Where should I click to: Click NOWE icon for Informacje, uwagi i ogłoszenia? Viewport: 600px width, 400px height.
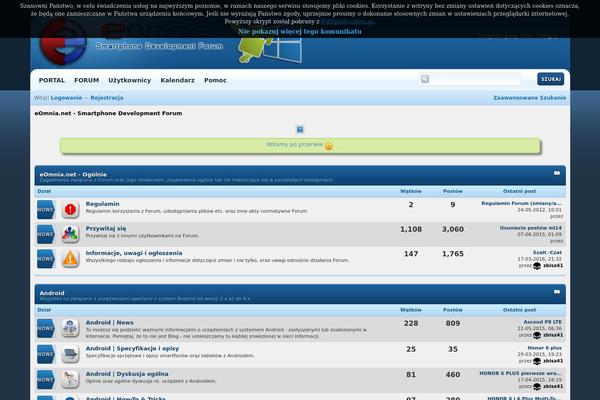click(46, 259)
